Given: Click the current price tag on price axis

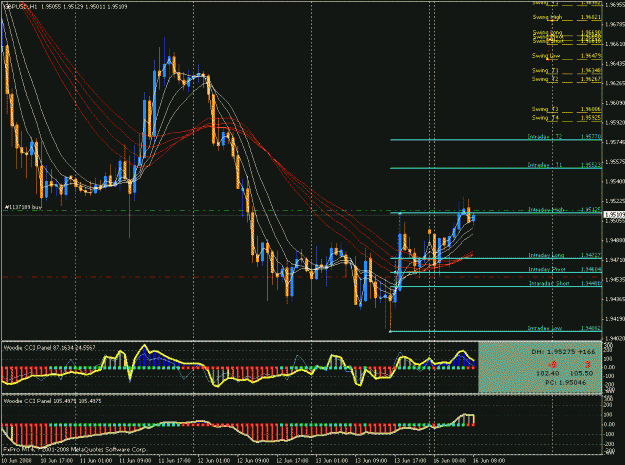Looking at the screenshot, I should (x=614, y=215).
